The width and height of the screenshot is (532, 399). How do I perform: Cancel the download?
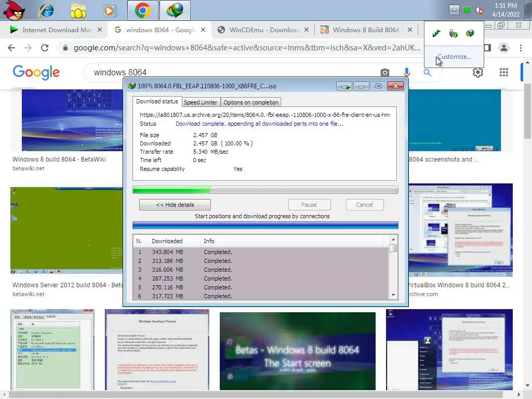click(x=364, y=205)
